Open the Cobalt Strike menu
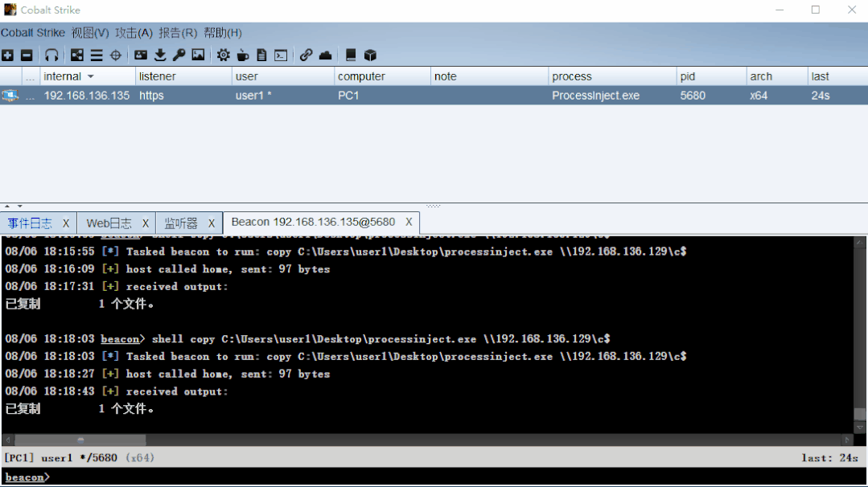The width and height of the screenshot is (868, 487). 33,33
